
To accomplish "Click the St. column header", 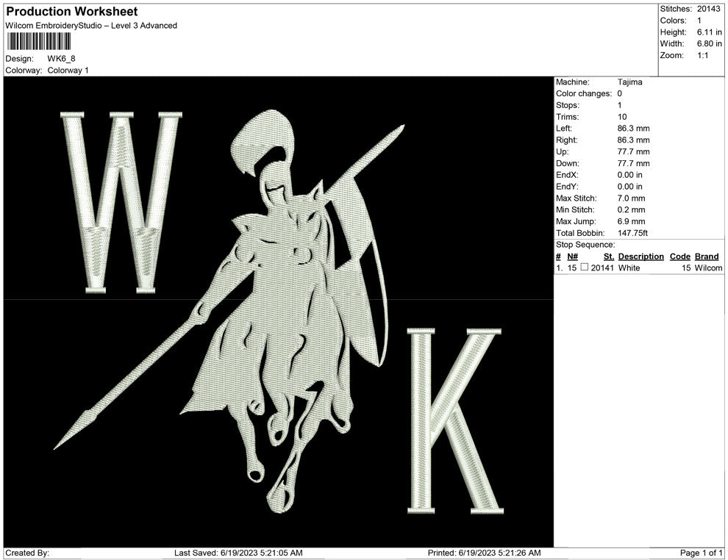I will click(x=608, y=256).
